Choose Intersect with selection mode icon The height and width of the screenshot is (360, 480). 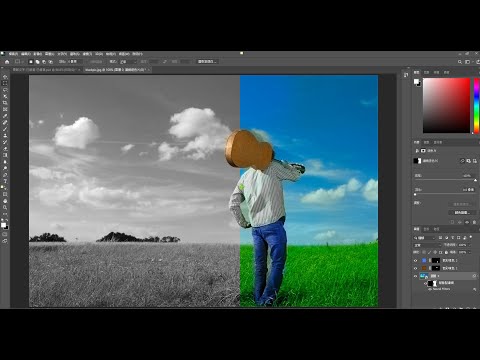(51, 62)
